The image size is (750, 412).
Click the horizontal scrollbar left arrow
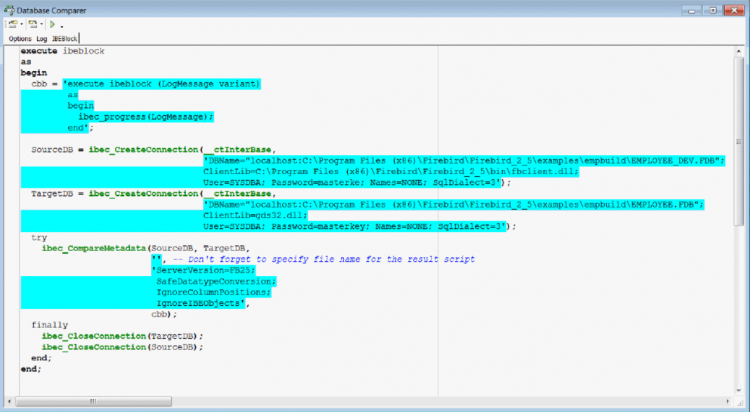coord(9,401)
